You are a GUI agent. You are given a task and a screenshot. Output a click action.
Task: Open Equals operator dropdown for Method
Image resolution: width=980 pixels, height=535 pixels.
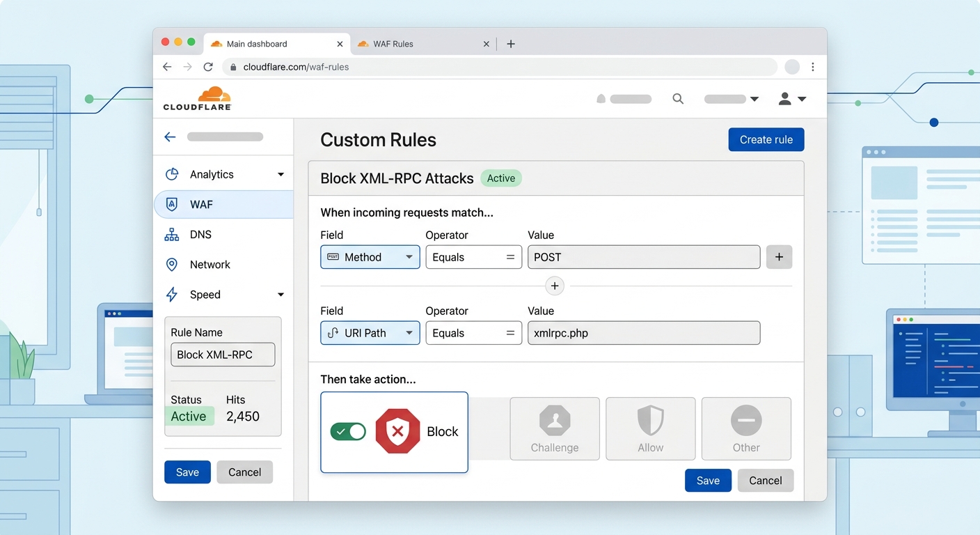pos(474,257)
